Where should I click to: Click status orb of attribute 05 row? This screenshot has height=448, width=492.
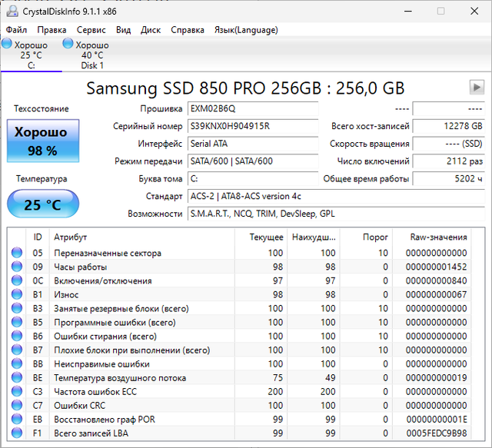coord(17,253)
